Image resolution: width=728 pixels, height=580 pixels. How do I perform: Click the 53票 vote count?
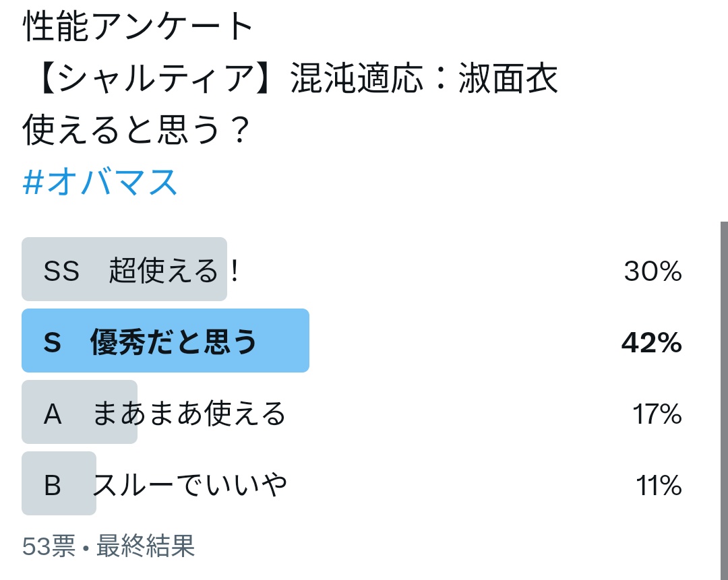(x=49, y=546)
